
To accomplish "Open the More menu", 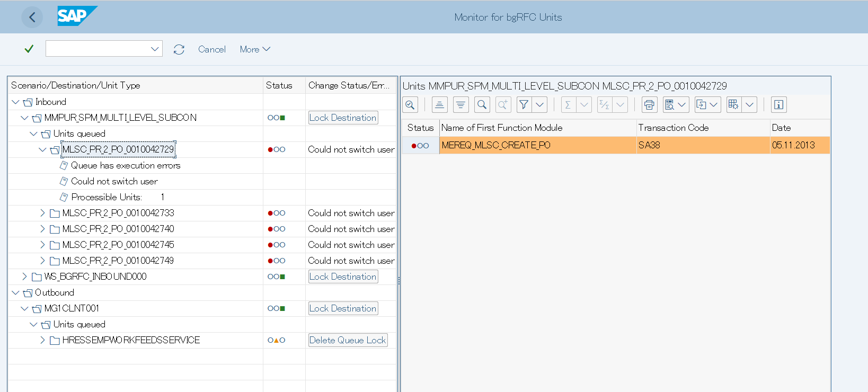I will pyautogui.click(x=255, y=49).
